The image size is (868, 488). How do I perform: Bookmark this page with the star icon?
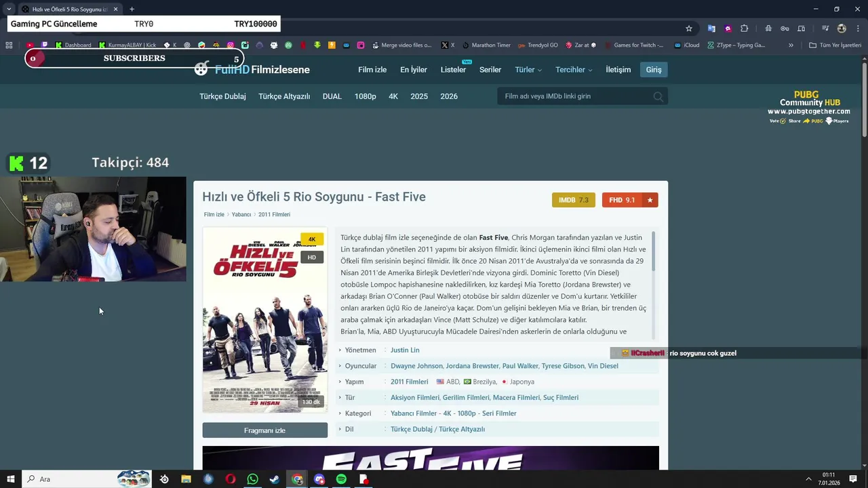point(689,28)
